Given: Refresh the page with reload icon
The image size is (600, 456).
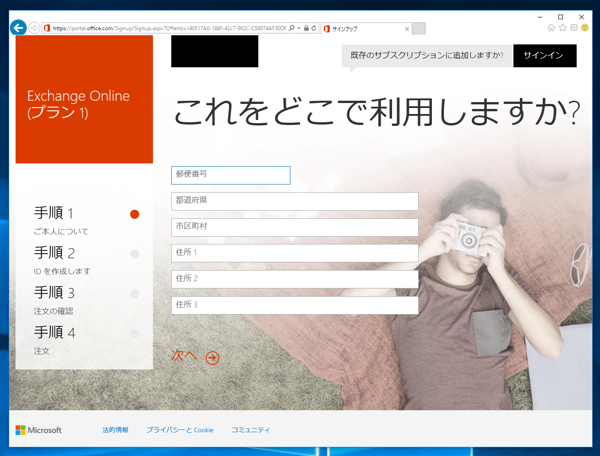Looking at the screenshot, I should coord(314,28).
